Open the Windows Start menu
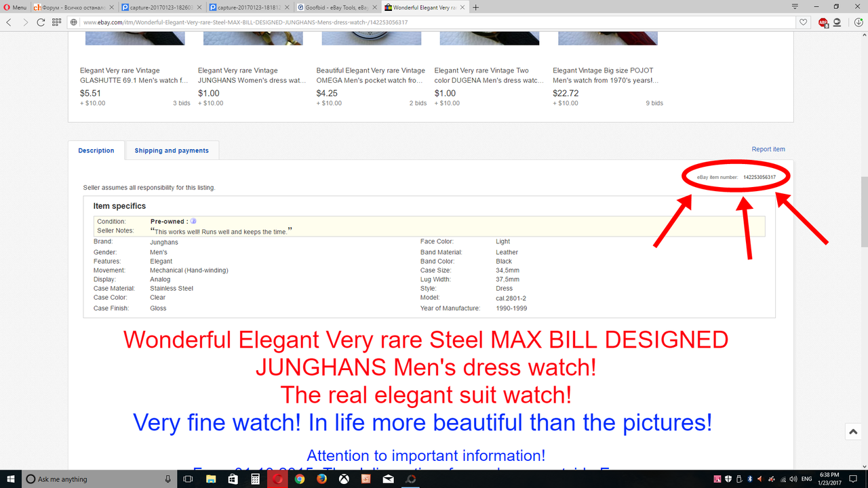This screenshot has width=868, height=488. point(10,479)
